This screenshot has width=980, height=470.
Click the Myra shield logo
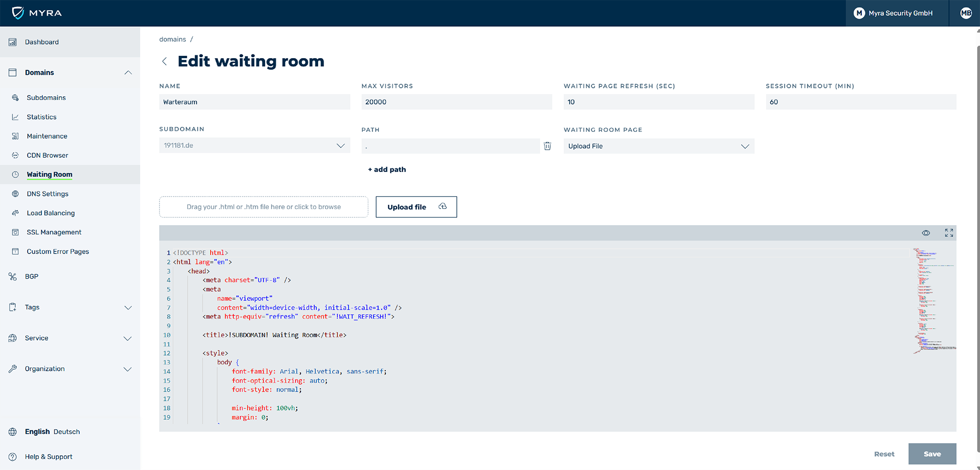coord(18,12)
